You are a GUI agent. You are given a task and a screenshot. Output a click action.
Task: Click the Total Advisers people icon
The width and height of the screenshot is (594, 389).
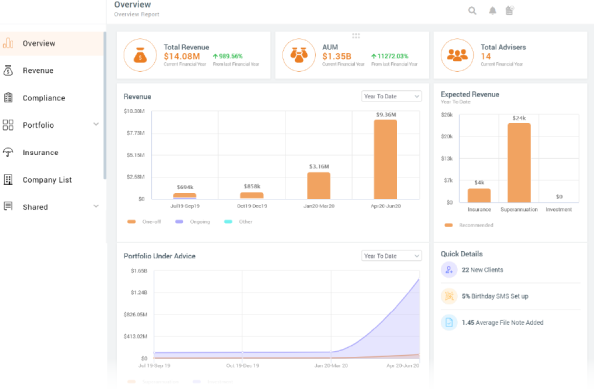click(457, 55)
